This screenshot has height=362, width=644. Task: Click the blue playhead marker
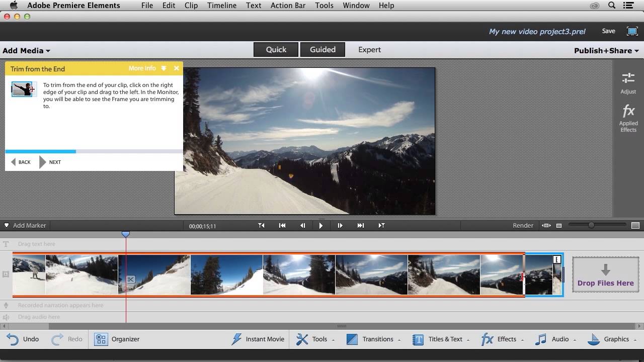[126, 234]
